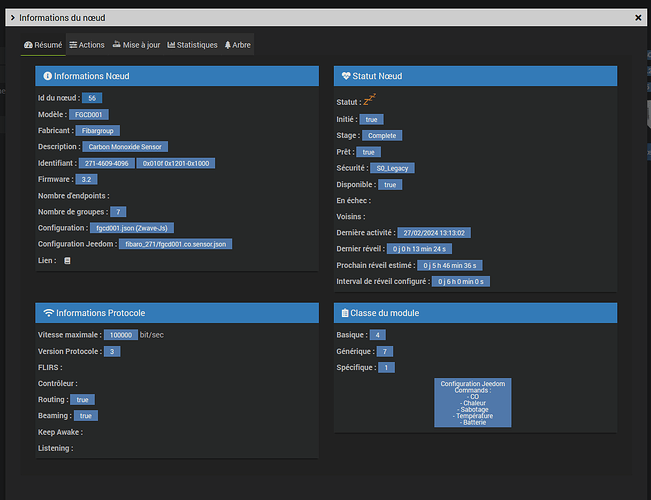Click the protocol version value 3
The image size is (651, 500).
click(112, 351)
